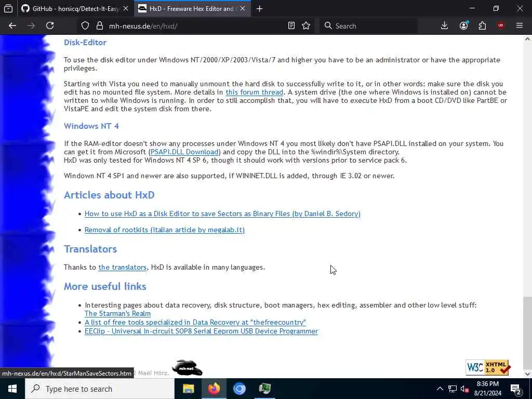532x399 pixels.
Task: Open the EEClip Serial Eeprom Programmer link
Action: (x=201, y=331)
